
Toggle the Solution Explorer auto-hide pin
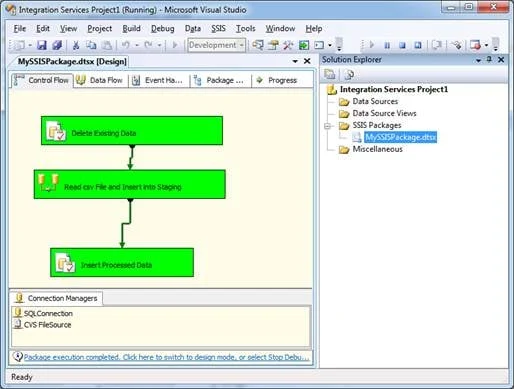pos(489,60)
